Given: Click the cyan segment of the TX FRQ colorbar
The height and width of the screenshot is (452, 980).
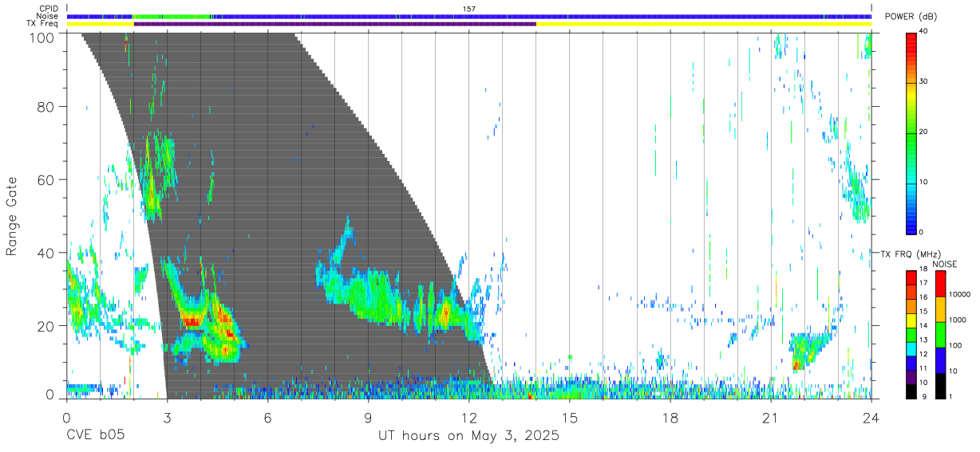Looking at the screenshot, I should point(911,351).
